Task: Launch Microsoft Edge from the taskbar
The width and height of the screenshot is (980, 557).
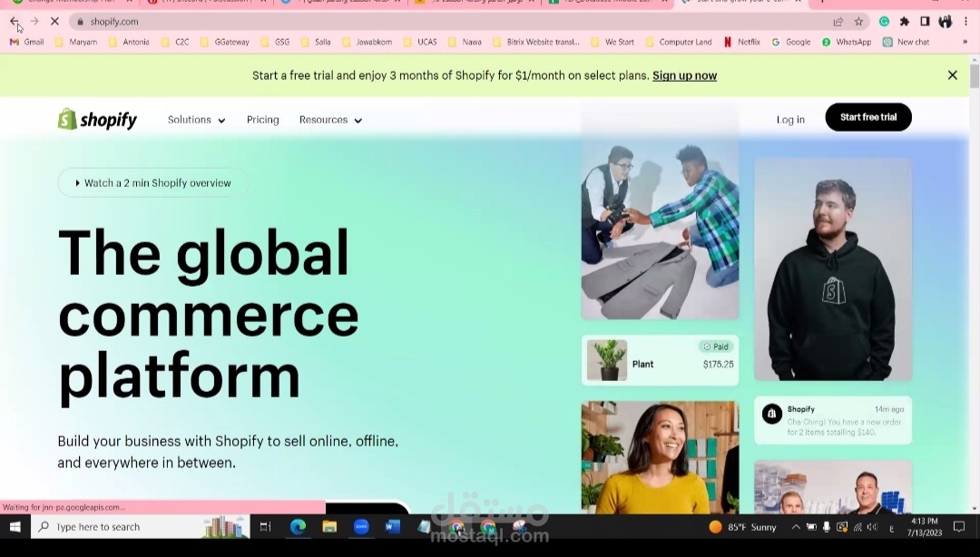Action: (299, 527)
